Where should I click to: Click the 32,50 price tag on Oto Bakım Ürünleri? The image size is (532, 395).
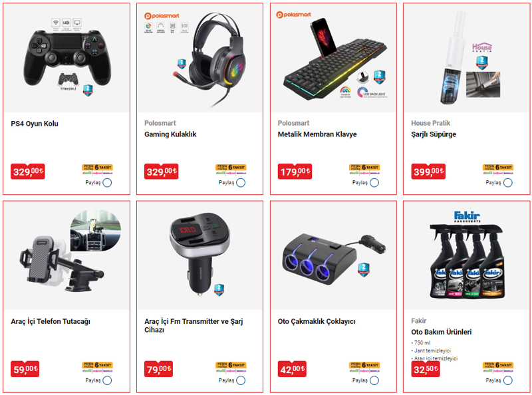click(426, 369)
